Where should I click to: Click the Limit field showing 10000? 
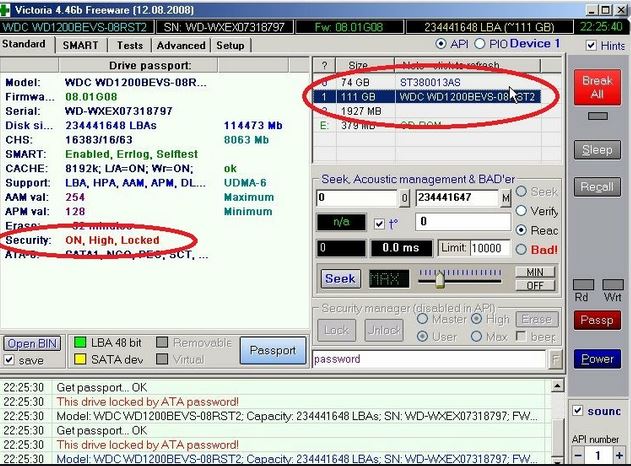click(489, 248)
